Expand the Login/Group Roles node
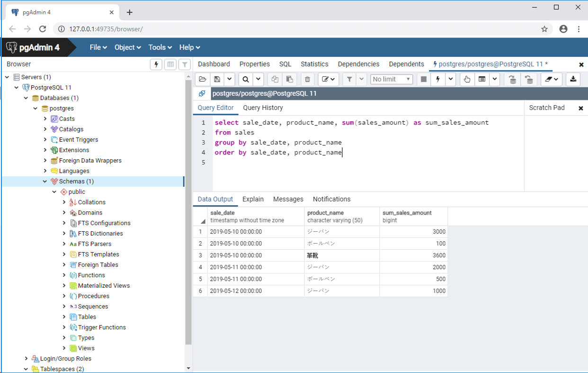The image size is (588, 373). [26, 358]
